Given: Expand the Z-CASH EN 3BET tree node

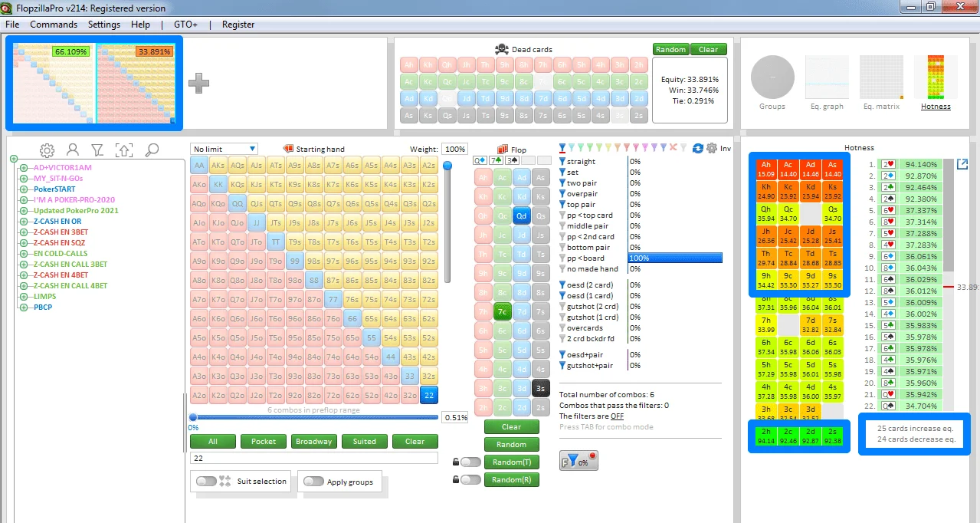Looking at the screenshot, I should [24, 232].
